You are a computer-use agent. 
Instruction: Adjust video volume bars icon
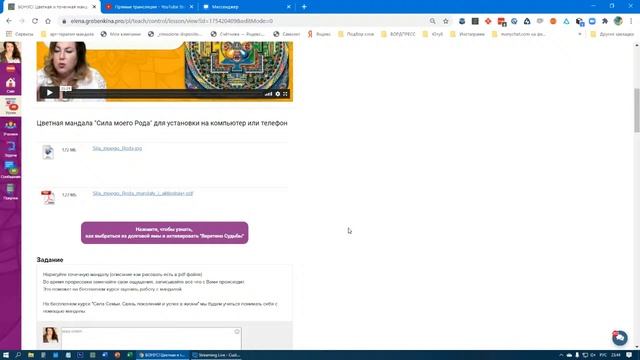point(268,94)
